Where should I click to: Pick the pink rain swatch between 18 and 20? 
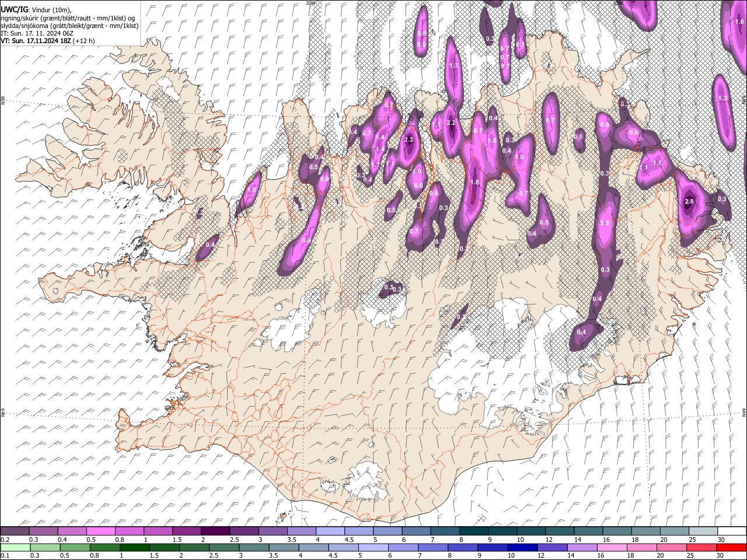(641, 547)
